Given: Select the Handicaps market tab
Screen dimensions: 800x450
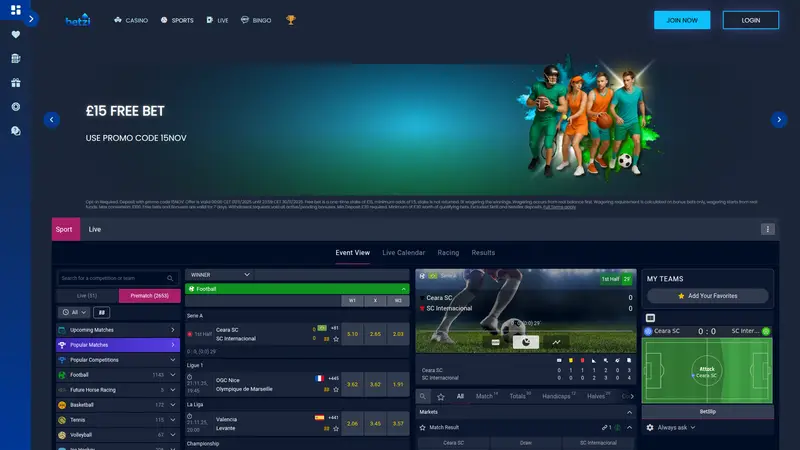Looking at the screenshot, I should click(x=559, y=396).
